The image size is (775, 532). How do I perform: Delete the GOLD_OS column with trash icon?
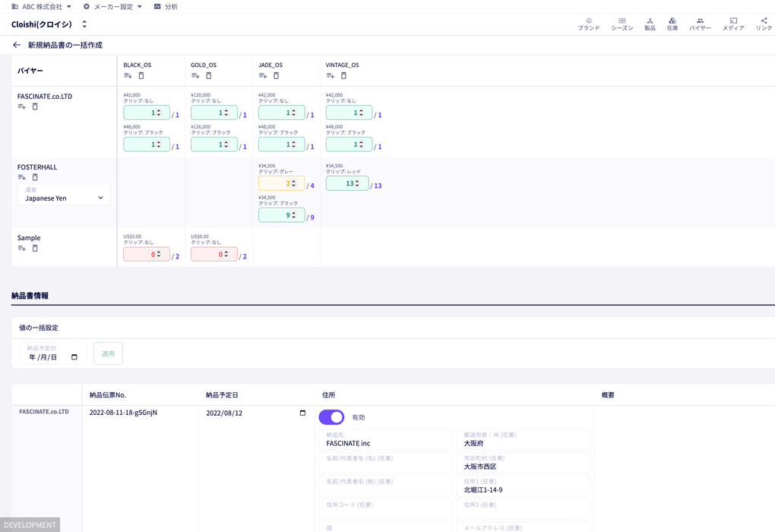point(209,76)
